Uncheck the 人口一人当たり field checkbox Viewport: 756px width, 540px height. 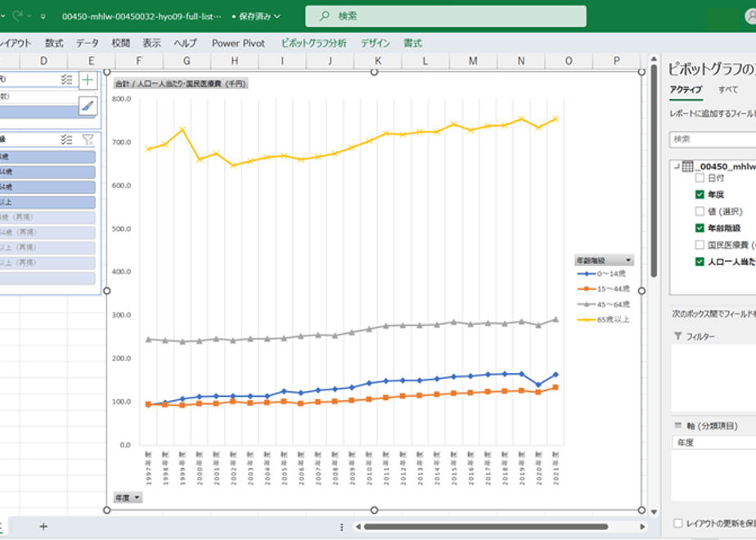pyautogui.click(x=700, y=262)
